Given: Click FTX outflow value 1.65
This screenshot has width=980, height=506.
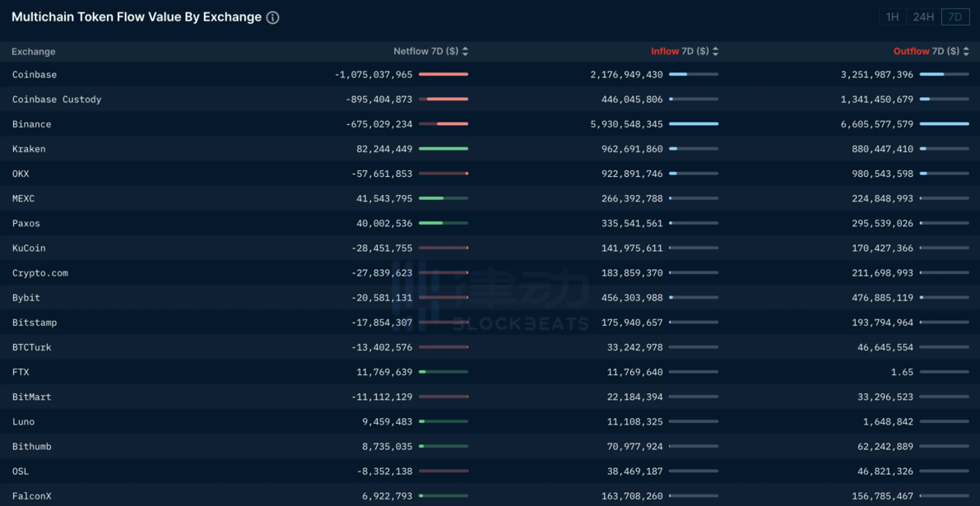Looking at the screenshot, I should click(903, 373).
